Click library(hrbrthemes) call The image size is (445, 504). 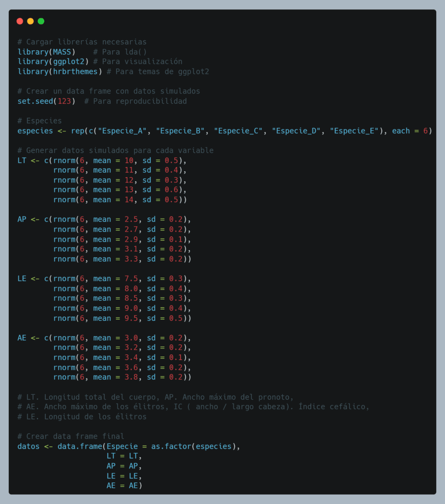59,71
